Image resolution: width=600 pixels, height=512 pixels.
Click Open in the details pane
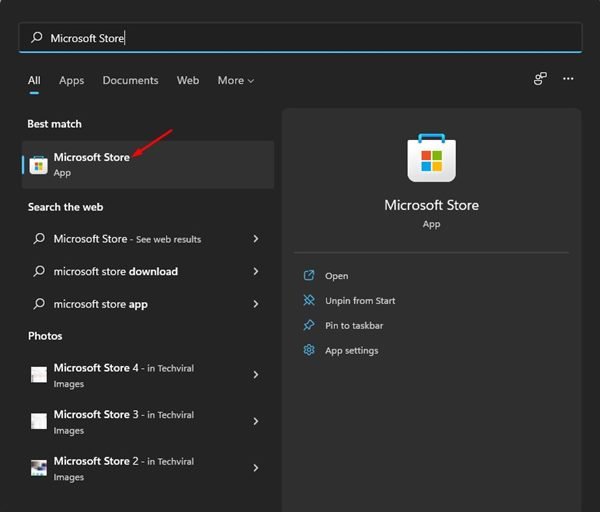coord(337,276)
